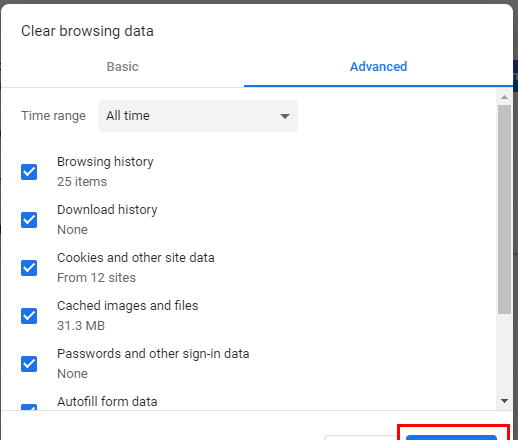518x440 pixels.
Task: Click the Cached images and files label
Action: click(128, 306)
